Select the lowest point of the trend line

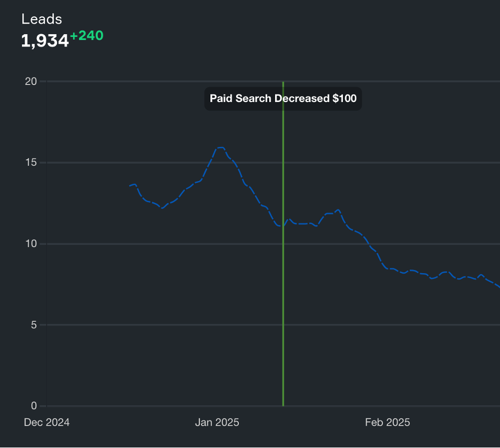pos(497,286)
